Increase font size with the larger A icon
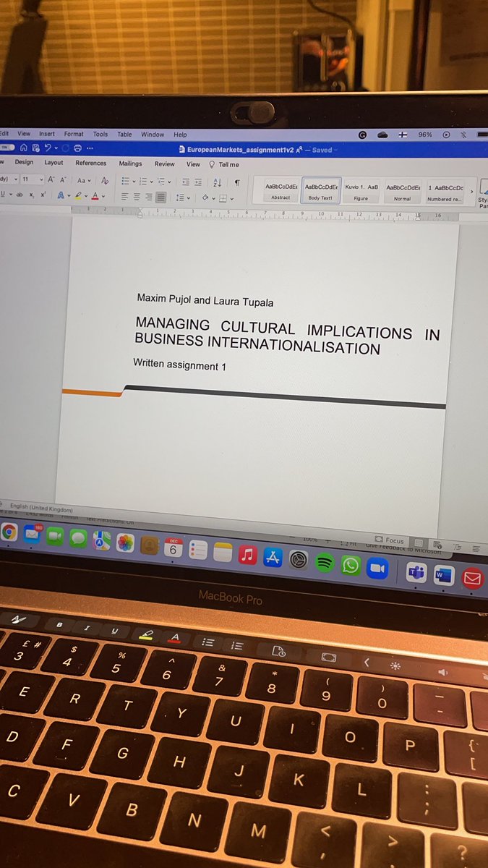Viewport: 488px width, 868px height. pos(51,180)
